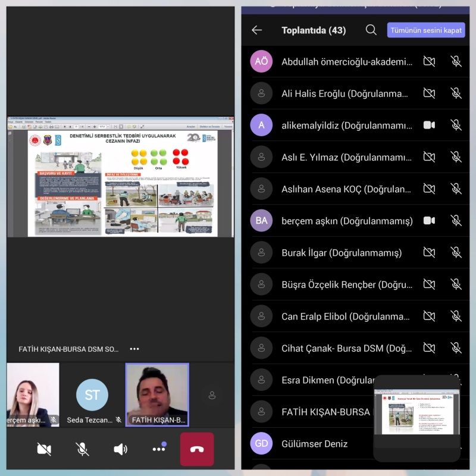Click muted mic icon for Burak İlgar
This screenshot has height=476, width=476.
point(456,252)
